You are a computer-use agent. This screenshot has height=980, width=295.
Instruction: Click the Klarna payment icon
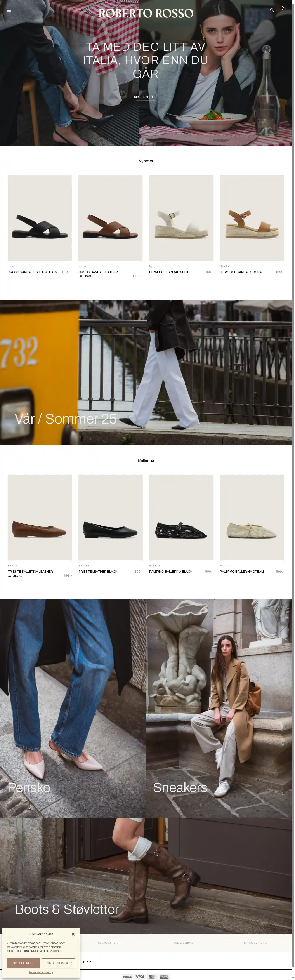[128, 977]
